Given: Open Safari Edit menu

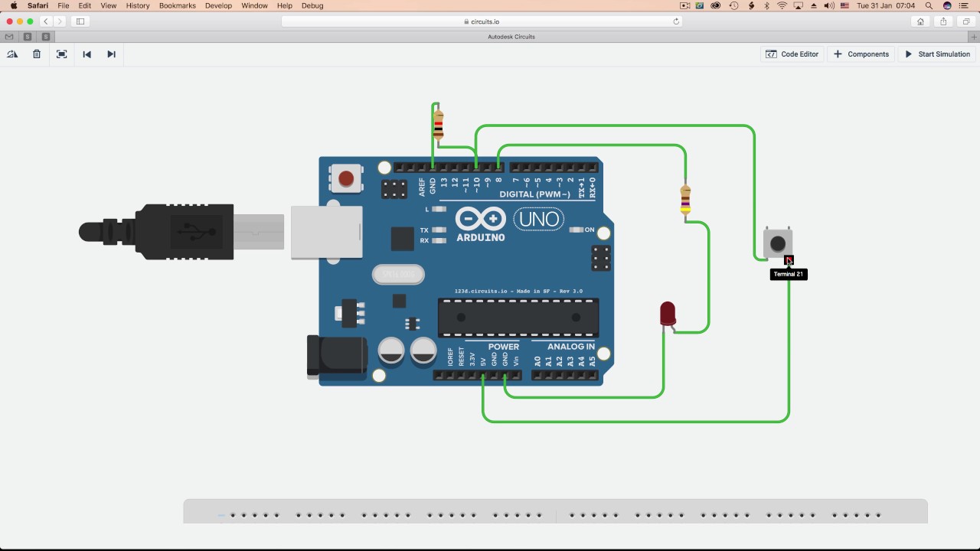Looking at the screenshot, I should click(85, 5).
